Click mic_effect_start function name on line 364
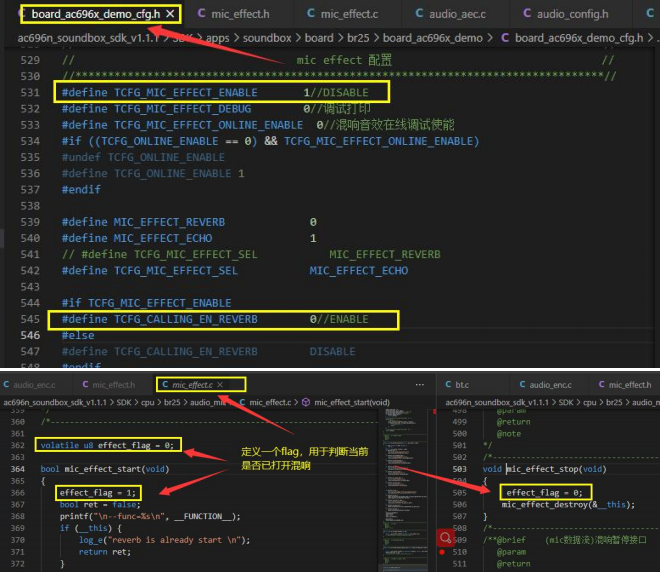Image resolution: width=660 pixels, height=572 pixels. tap(103, 469)
